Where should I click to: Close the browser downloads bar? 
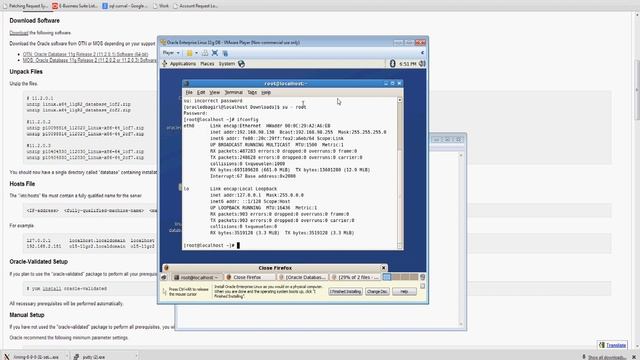634,357
